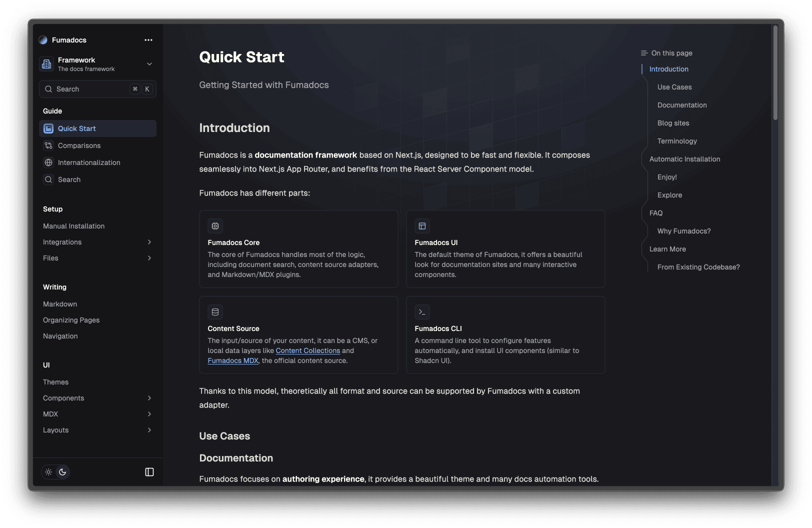Open Comparisons in the Guide menu

79,145
